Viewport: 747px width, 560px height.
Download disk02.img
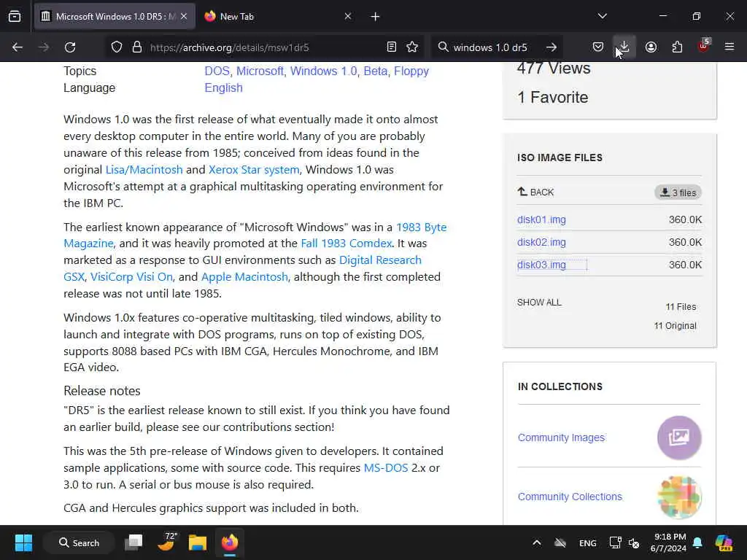tap(542, 242)
